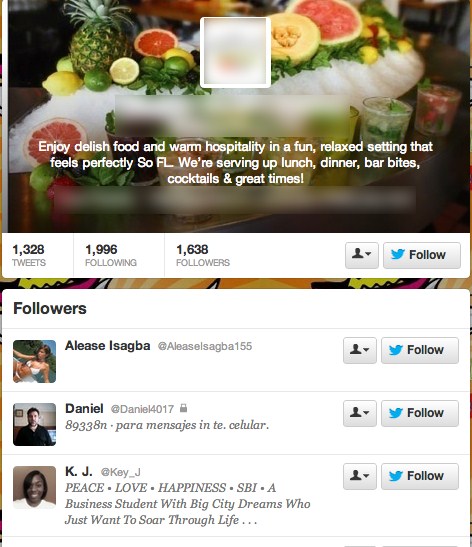Viewport: 472px width, 547px height.
Task: Open user actions dropdown for Alease Isagba
Action: [x=360, y=350]
